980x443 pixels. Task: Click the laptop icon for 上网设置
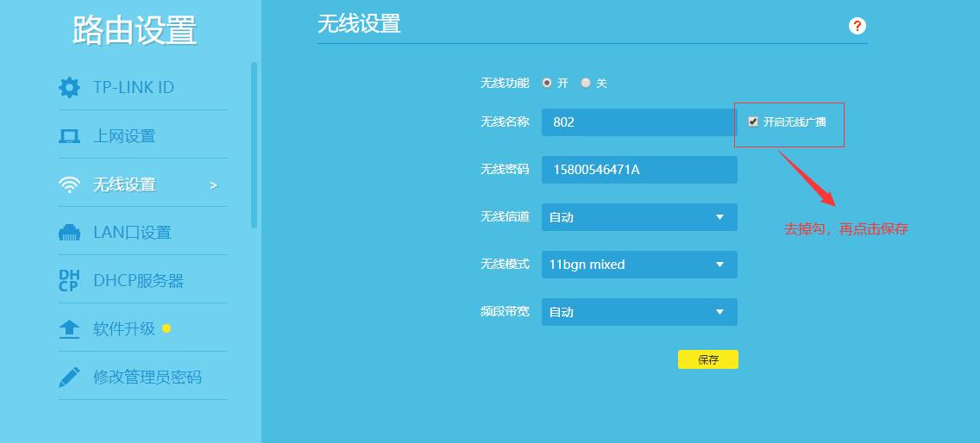click(69, 136)
